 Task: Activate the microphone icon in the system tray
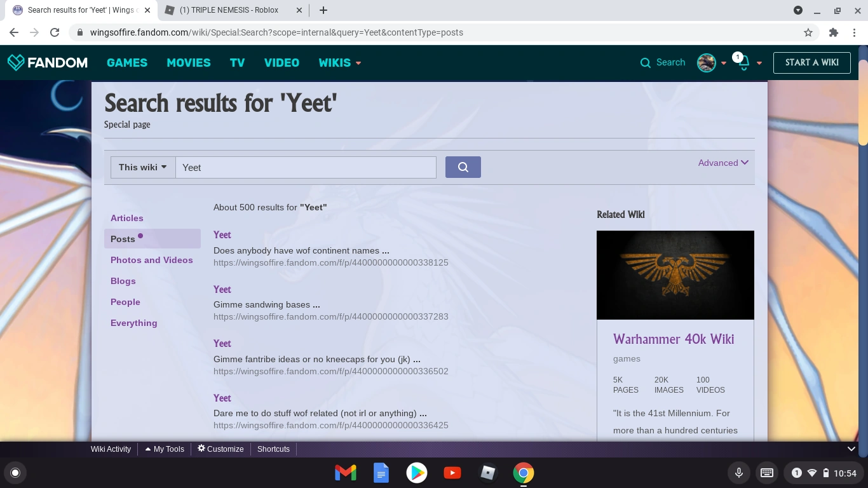click(738, 473)
